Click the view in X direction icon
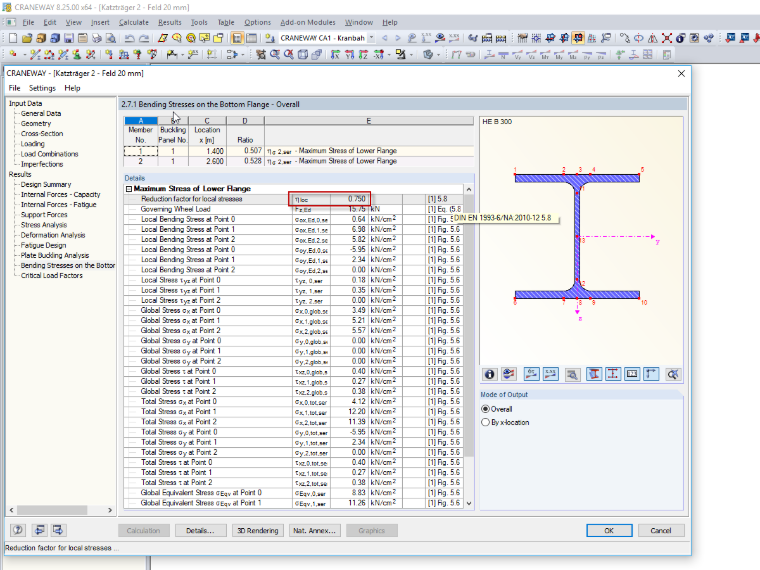This screenshot has width=760, height=570. click(335, 54)
